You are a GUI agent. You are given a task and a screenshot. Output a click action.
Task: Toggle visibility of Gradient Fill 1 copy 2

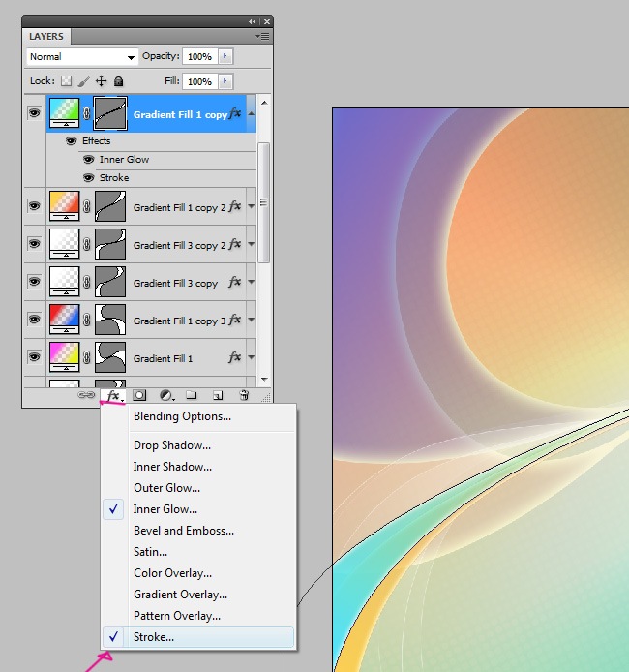pos(34,205)
